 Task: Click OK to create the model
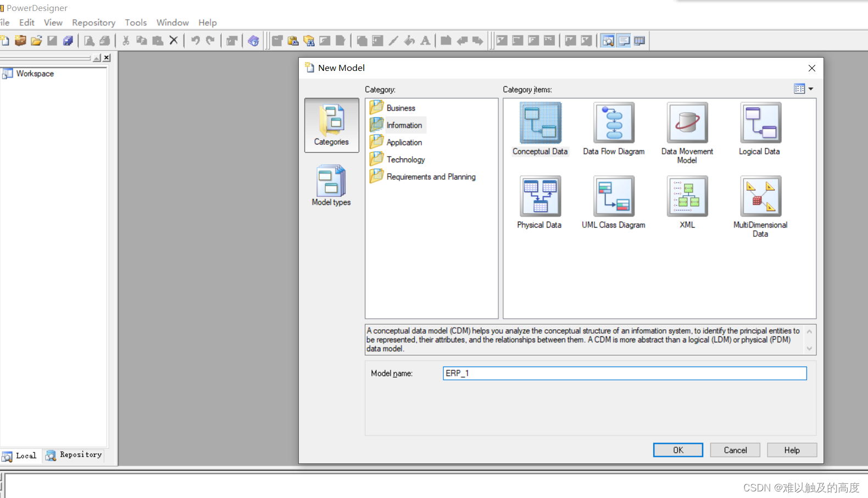tap(678, 450)
